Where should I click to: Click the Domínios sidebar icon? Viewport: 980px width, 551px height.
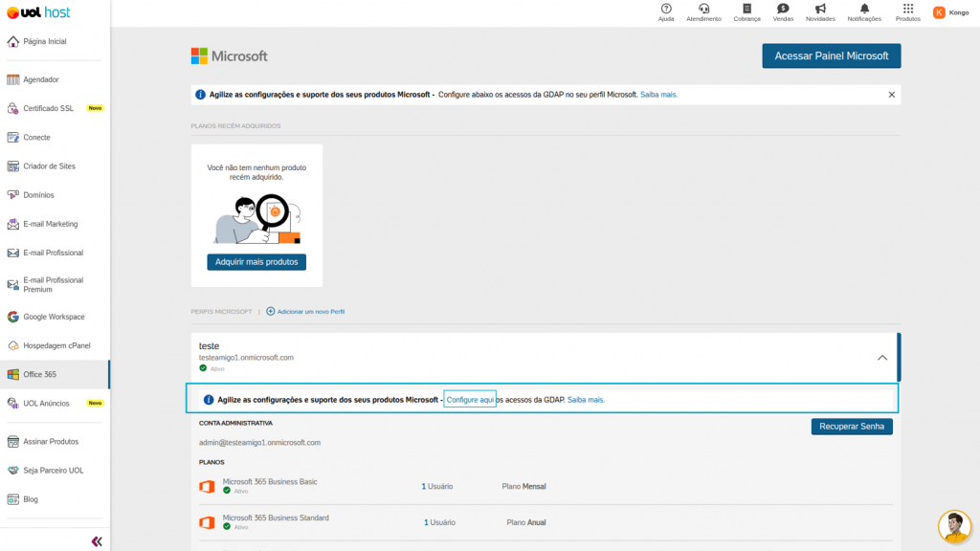tap(13, 195)
